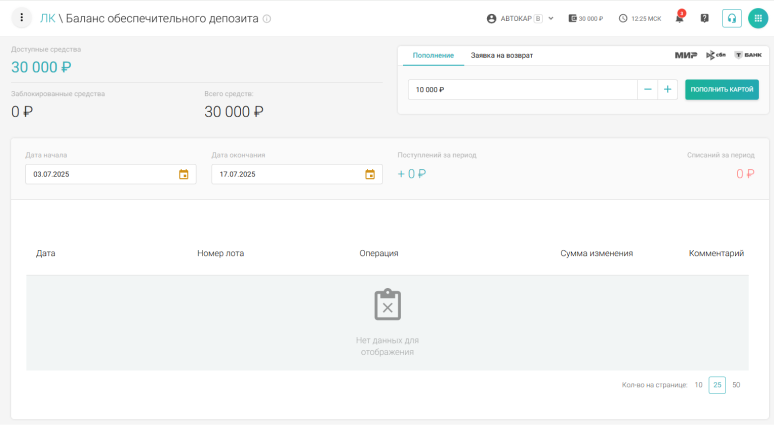774x425 pixels.
Task: Click the help question mark icon
Action: 705,18
